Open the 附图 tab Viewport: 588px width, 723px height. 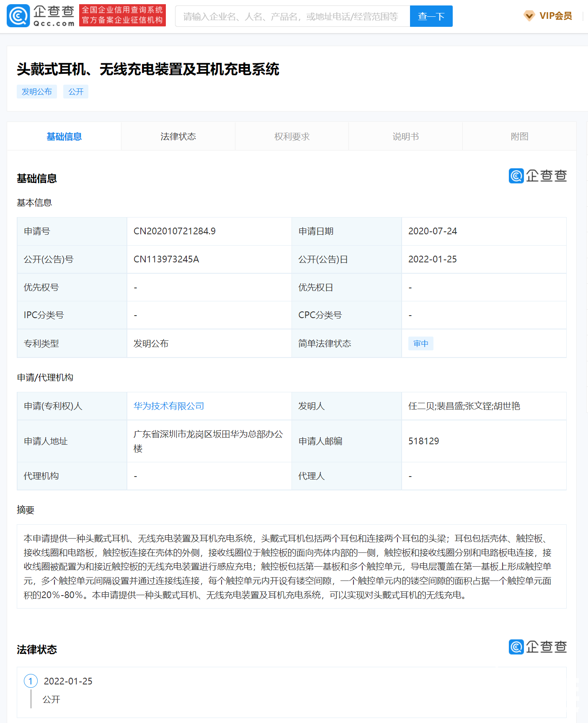519,137
